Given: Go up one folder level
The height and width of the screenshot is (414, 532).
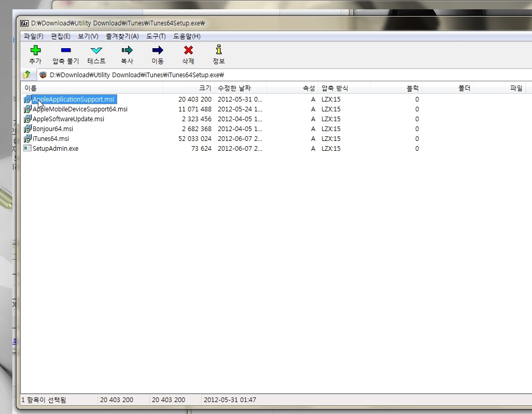Looking at the screenshot, I should [27, 75].
